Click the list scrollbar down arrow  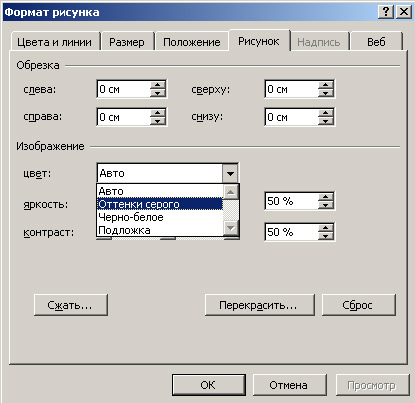231,228
